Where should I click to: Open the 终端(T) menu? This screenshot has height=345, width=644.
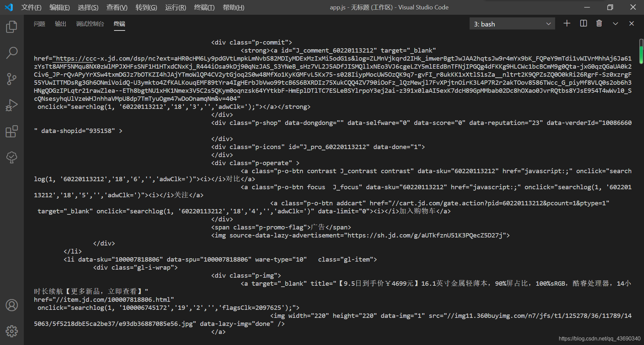[x=204, y=7]
